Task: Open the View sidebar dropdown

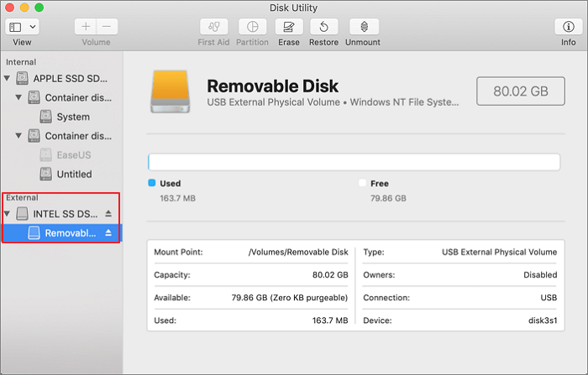Action: pyautogui.click(x=23, y=27)
